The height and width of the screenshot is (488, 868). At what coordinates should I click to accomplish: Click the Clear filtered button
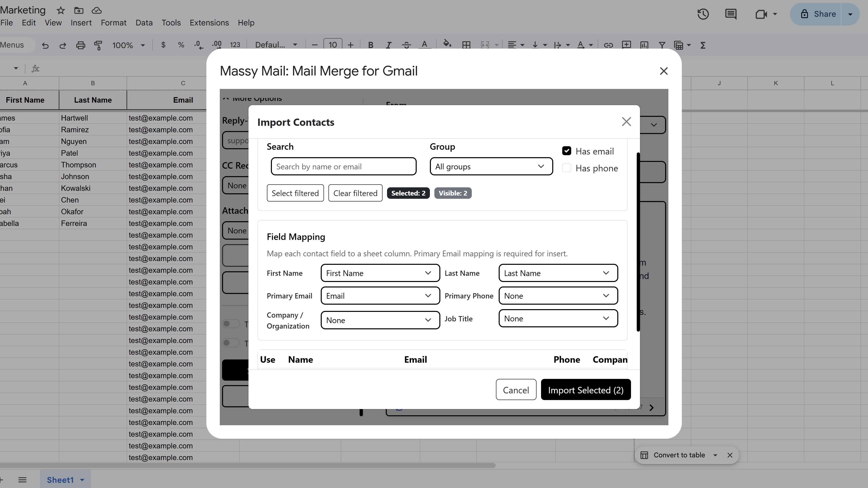(x=355, y=193)
